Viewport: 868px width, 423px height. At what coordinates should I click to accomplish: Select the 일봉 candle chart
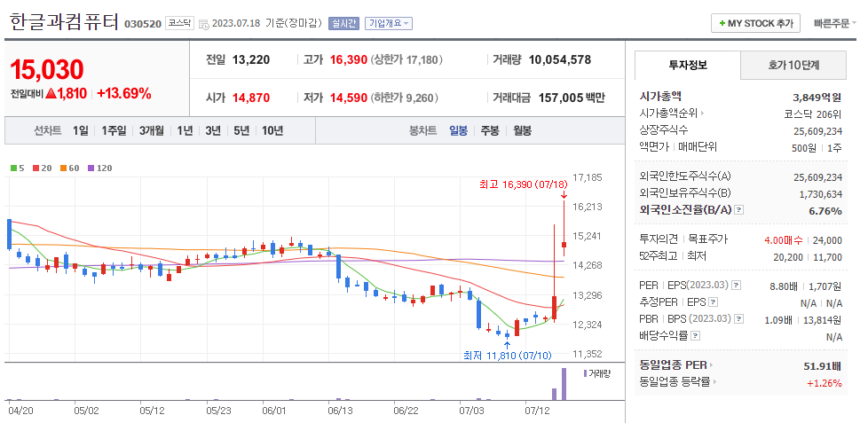click(458, 131)
